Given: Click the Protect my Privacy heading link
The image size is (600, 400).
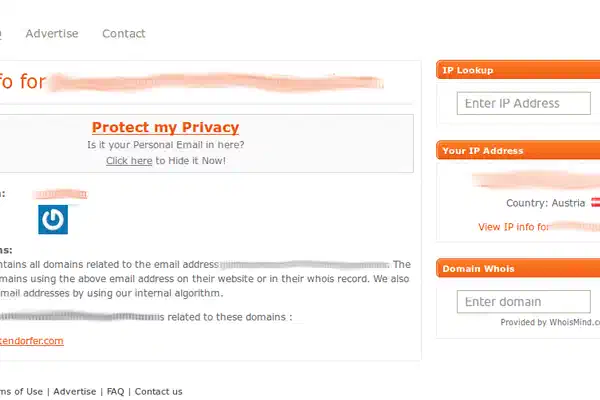Looking at the screenshot, I should pyautogui.click(x=165, y=127).
